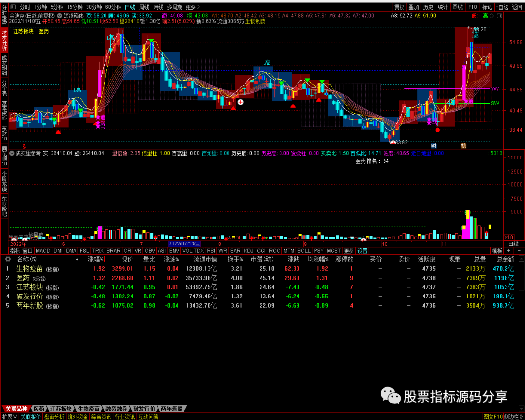This screenshot has height=420, width=525.
Task: Open the gear settings icon beside 名称(5)
Action: (8, 259)
